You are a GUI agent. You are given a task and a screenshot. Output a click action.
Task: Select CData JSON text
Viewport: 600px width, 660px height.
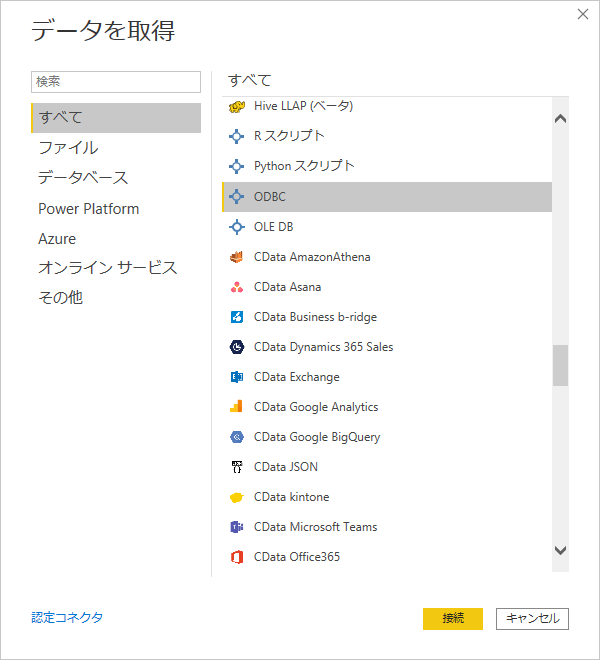(x=286, y=467)
